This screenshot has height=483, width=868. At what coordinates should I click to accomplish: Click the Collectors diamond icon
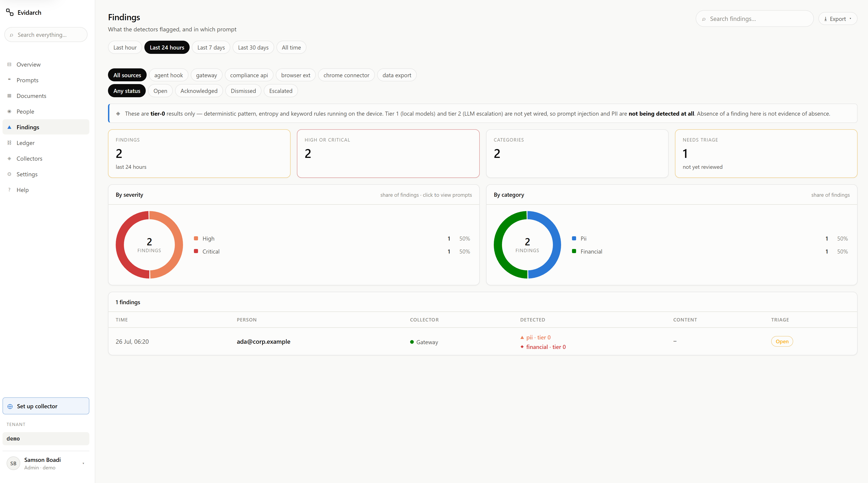[x=10, y=158]
